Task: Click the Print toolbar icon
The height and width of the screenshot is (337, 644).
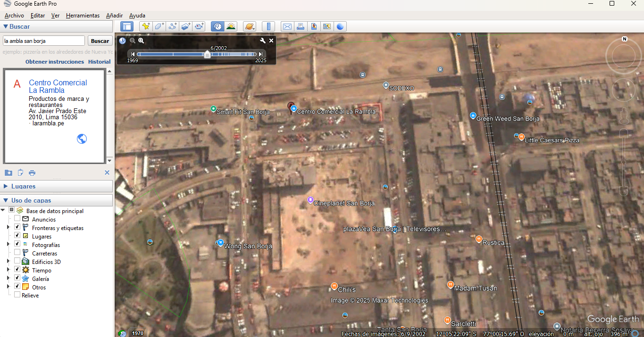Action: pyautogui.click(x=300, y=26)
